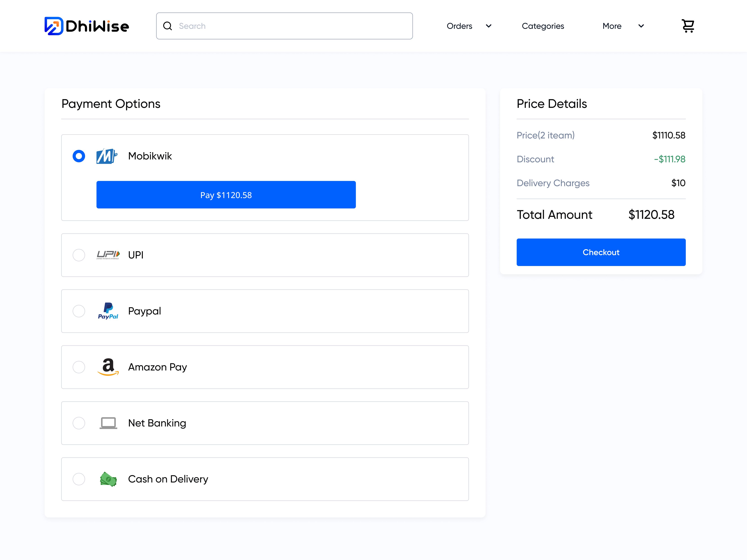Choose Cash on Delivery radio button
Image resolution: width=747 pixels, height=560 pixels.
tap(79, 479)
